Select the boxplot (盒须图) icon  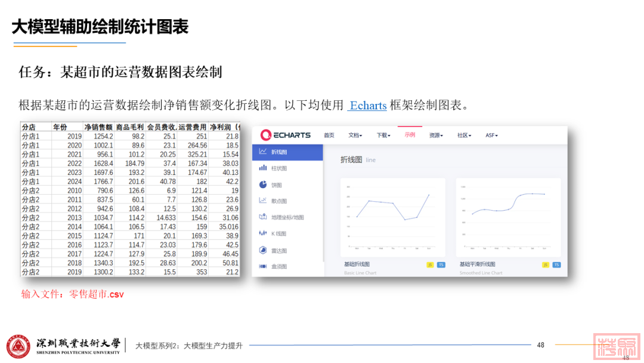pos(263,266)
